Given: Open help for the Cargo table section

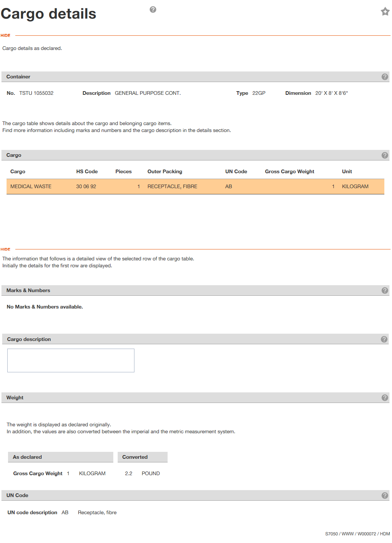Looking at the screenshot, I should pyautogui.click(x=385, y=155).
